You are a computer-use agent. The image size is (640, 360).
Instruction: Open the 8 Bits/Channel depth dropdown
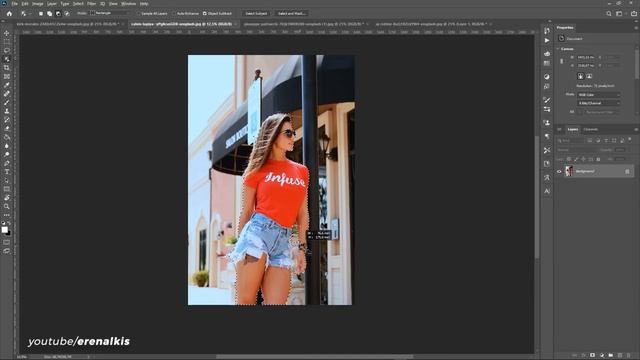point(599,103)
